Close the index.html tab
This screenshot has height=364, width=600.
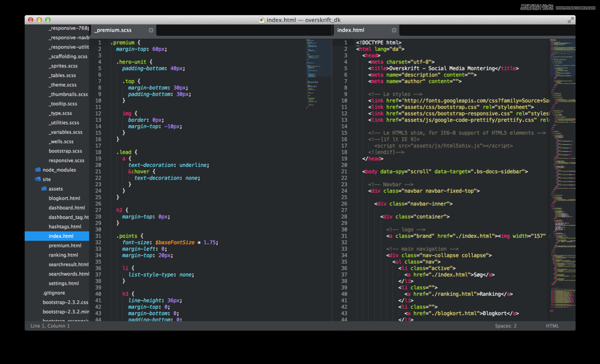coord(394,30)
